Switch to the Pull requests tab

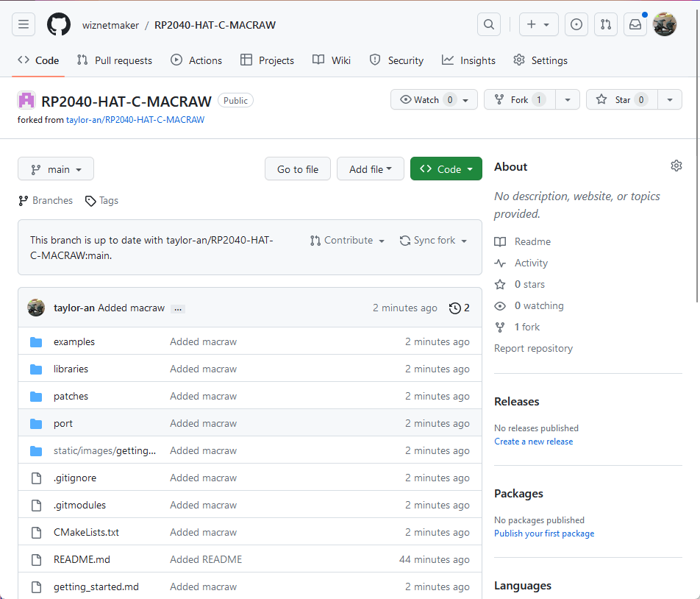pyautogui.click(x=115, y=60)
